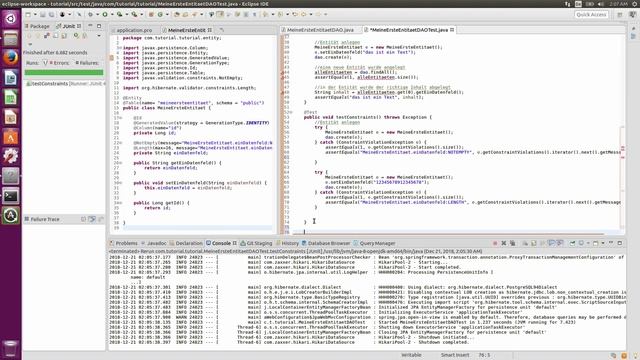Toggle Scroll Lock in Console toolbar
Image resolution: width=640 pixels, height=360 pixels.
click(533, 243)
